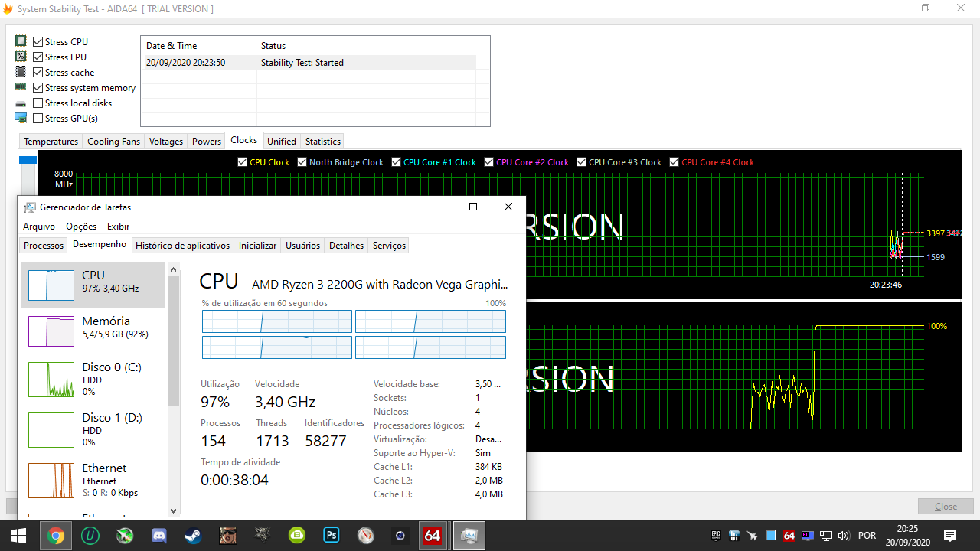Uncheck Stress cache checkbox
Viewport: 980px width, 551px height.
point(38,73)
